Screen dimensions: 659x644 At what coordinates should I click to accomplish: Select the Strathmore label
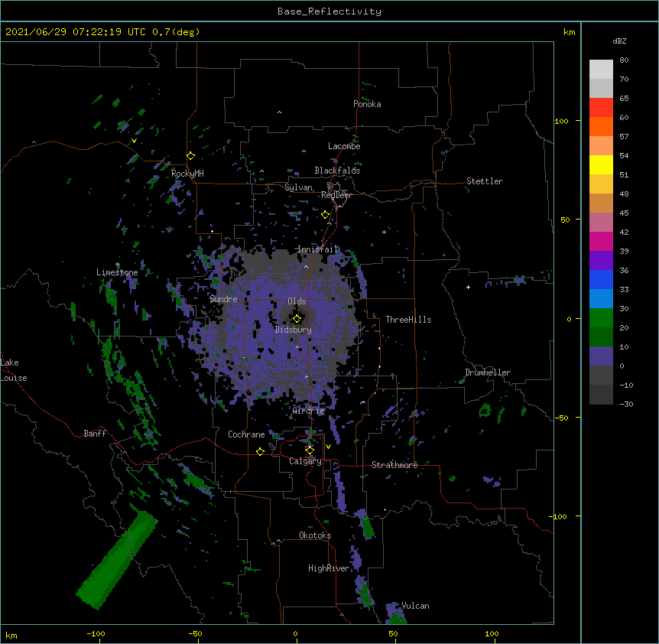tap(394, 465)
